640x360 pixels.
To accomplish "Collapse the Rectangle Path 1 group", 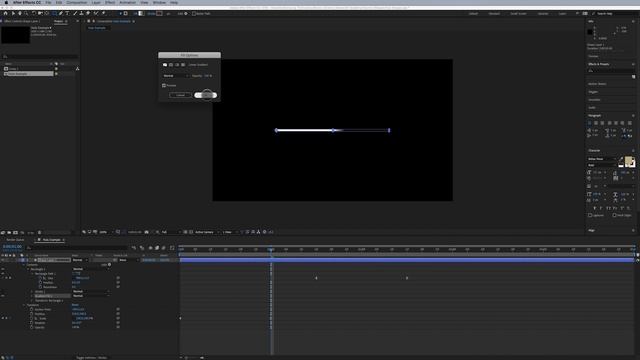I will point(33,273).
